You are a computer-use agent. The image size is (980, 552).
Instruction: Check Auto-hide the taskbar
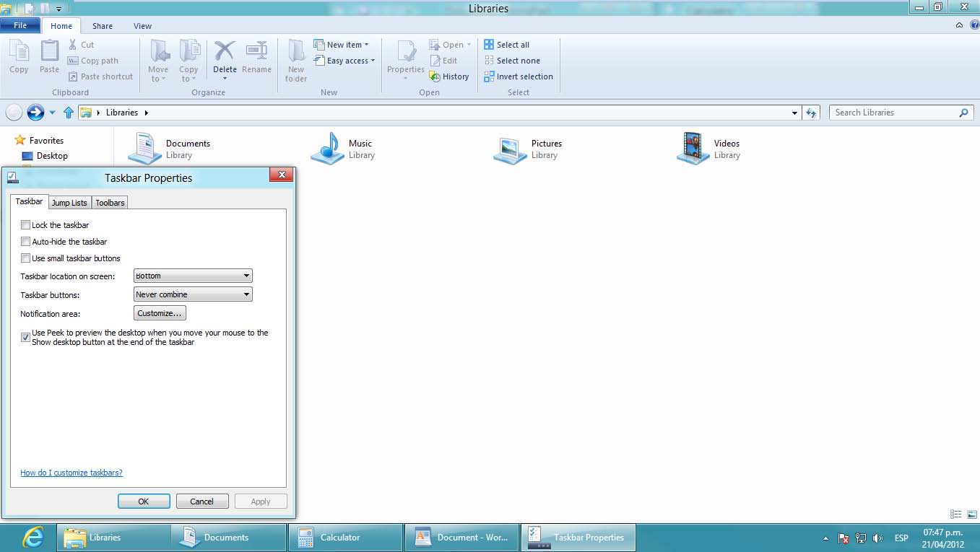[x=26, y=242]
